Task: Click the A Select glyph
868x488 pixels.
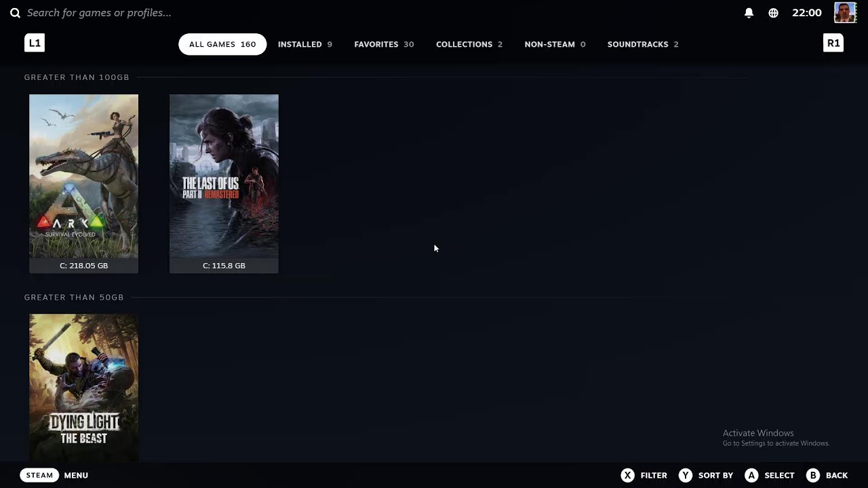Action: pos(751,475)
